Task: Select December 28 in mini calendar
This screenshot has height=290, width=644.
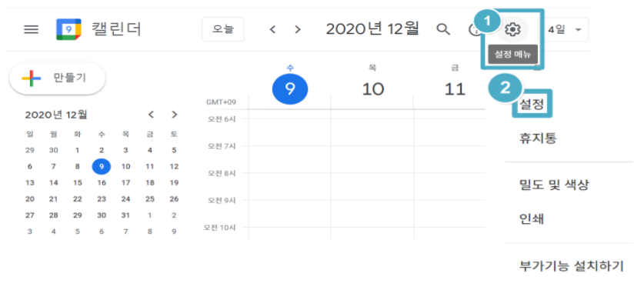Action: (53, 215)
